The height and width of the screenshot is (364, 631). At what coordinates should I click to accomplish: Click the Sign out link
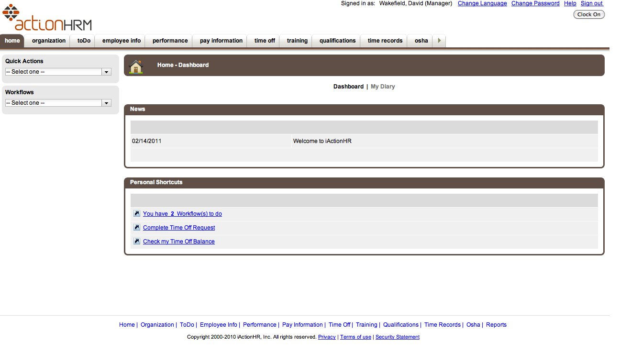592,3
